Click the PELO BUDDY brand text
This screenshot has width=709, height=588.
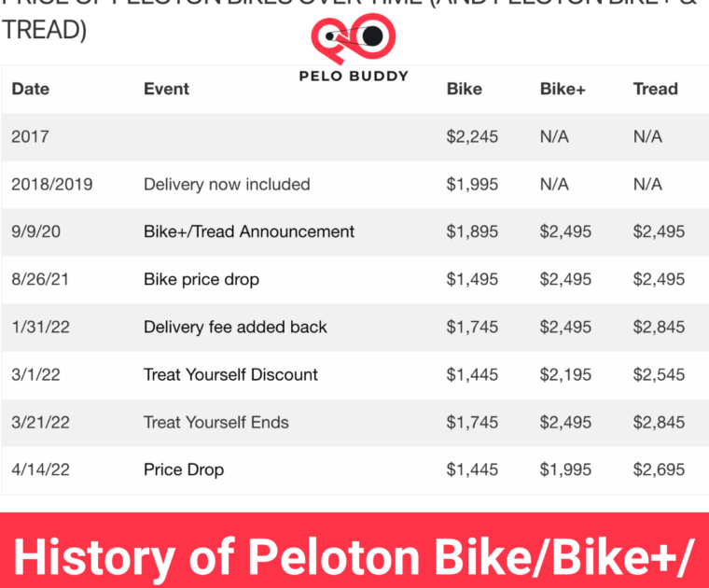(x=354, y=76)
